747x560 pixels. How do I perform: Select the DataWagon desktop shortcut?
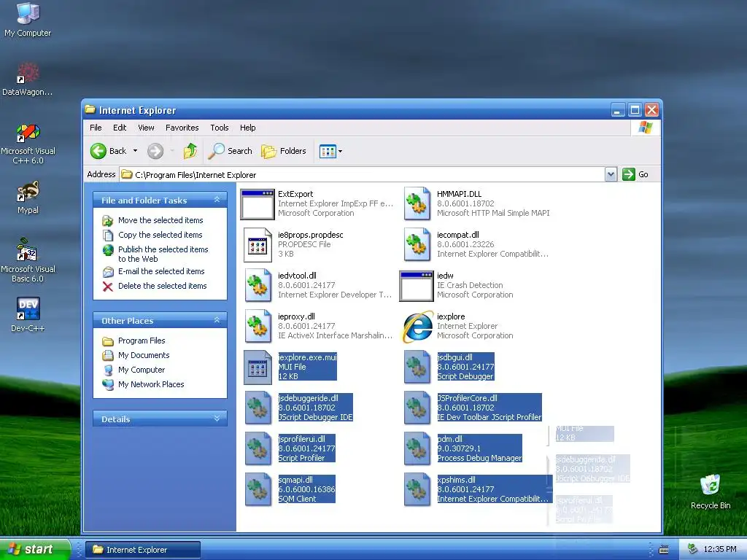click(x=27, y=79)
